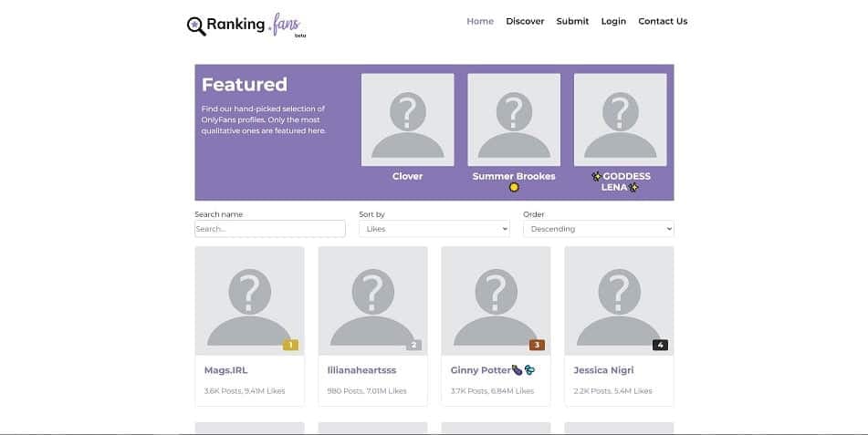Click the text 2.2K Posts, 5.4M Likes
The width and height of the screenshot is (868, 435).
612,390
